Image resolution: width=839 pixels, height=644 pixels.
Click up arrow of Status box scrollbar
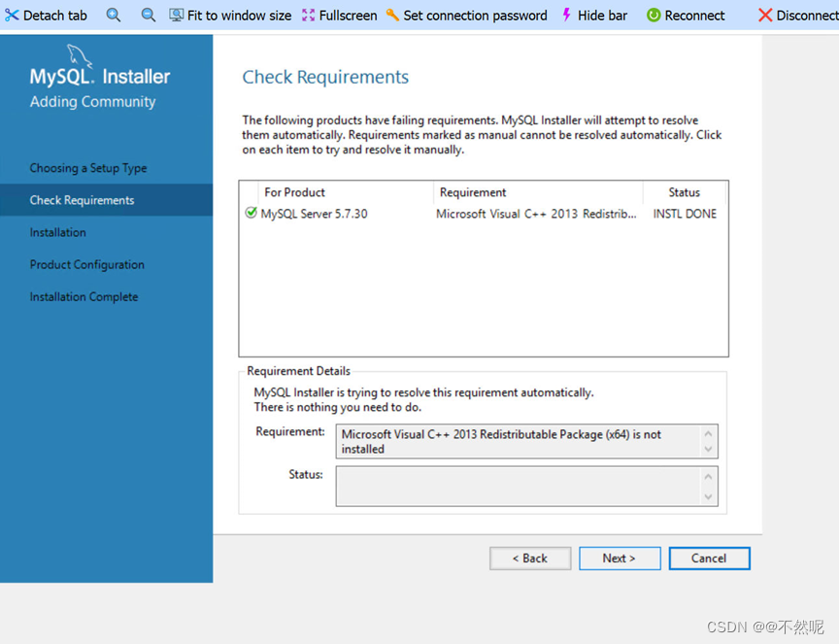(x=709, y=476)
